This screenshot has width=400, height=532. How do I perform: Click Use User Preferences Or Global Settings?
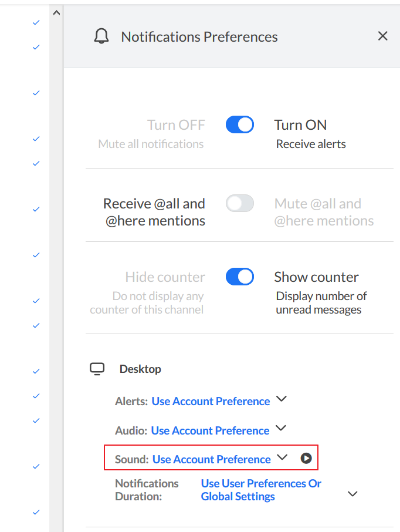point(261,490)
